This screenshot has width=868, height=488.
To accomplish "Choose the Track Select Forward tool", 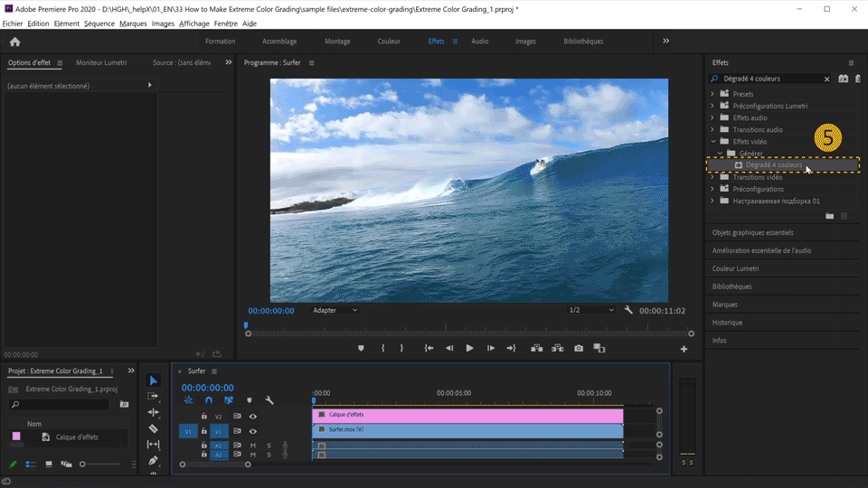I will pos(154,397).
